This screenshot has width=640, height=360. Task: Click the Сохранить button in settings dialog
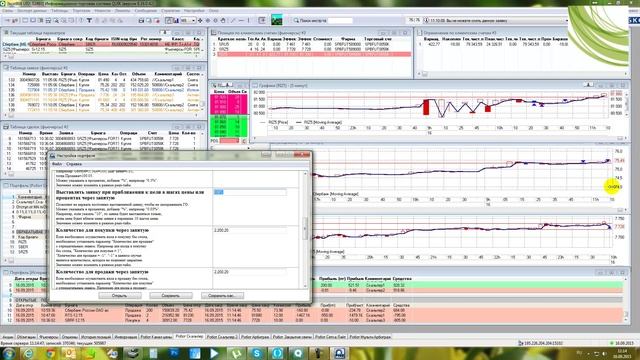(171, 296)
